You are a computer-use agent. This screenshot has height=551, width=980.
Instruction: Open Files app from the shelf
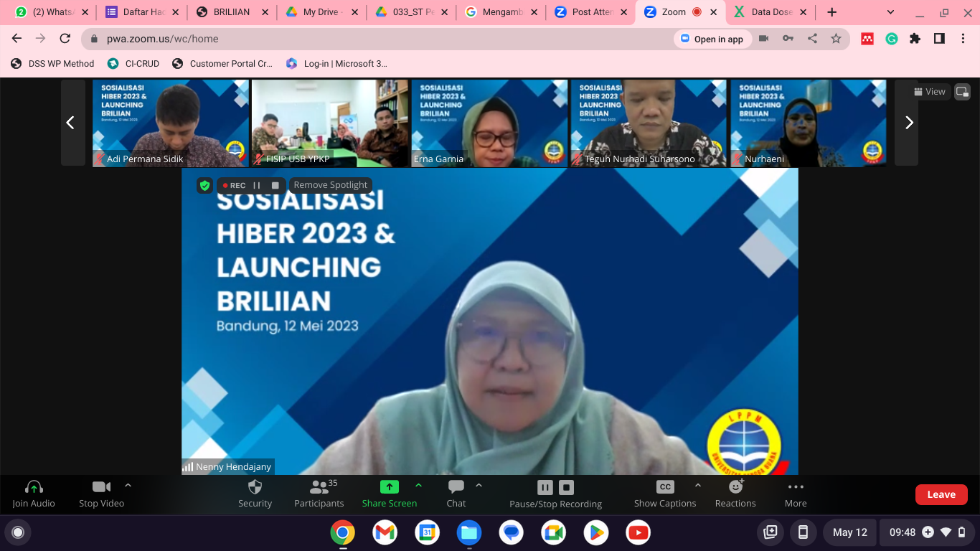pos(469,532)
